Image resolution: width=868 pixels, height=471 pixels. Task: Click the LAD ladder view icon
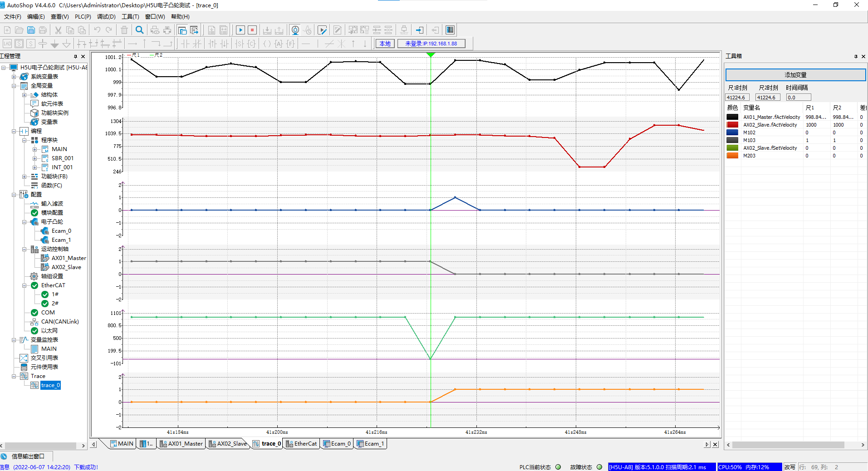(7, 44)
